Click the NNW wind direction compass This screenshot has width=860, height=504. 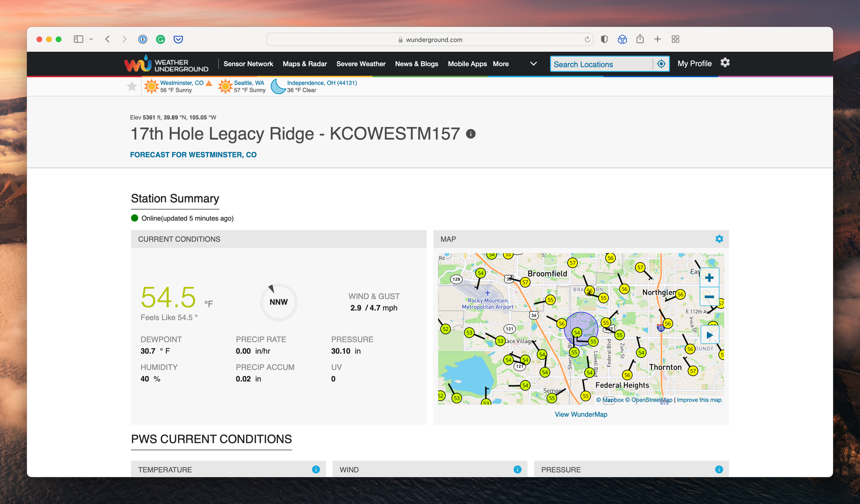279,302
